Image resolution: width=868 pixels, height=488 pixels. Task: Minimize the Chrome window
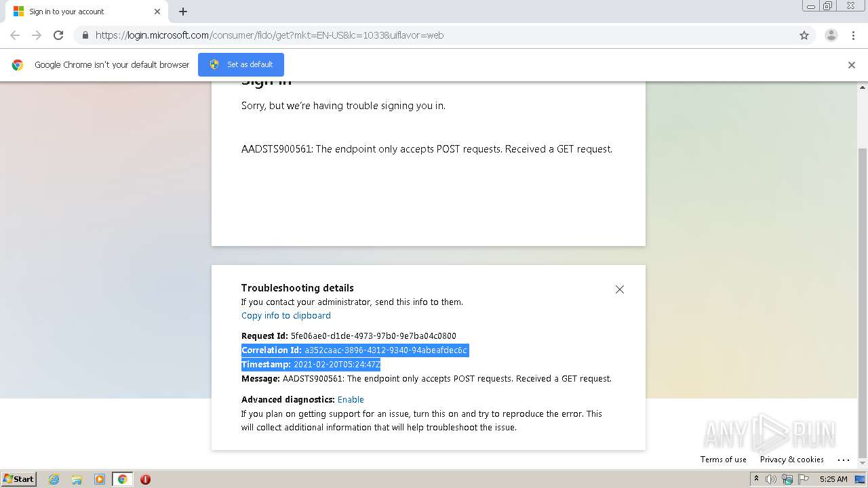coord(810,5)
